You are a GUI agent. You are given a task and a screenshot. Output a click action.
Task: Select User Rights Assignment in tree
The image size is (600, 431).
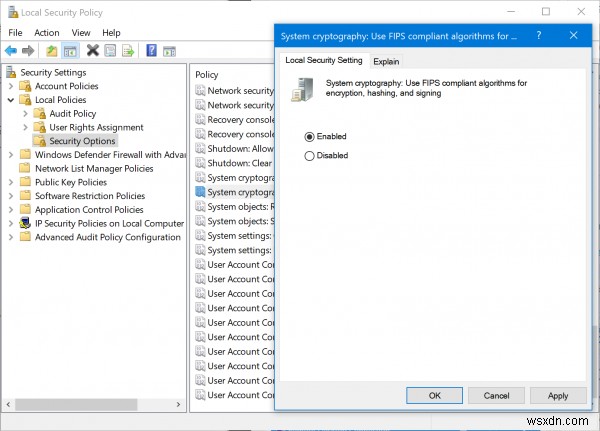[96, 127]
